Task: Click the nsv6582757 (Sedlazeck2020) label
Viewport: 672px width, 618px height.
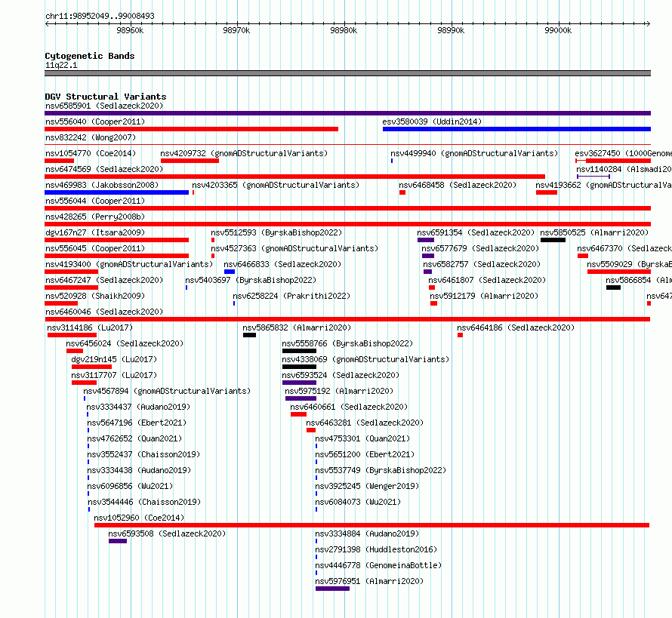Action: pos(482,264)
